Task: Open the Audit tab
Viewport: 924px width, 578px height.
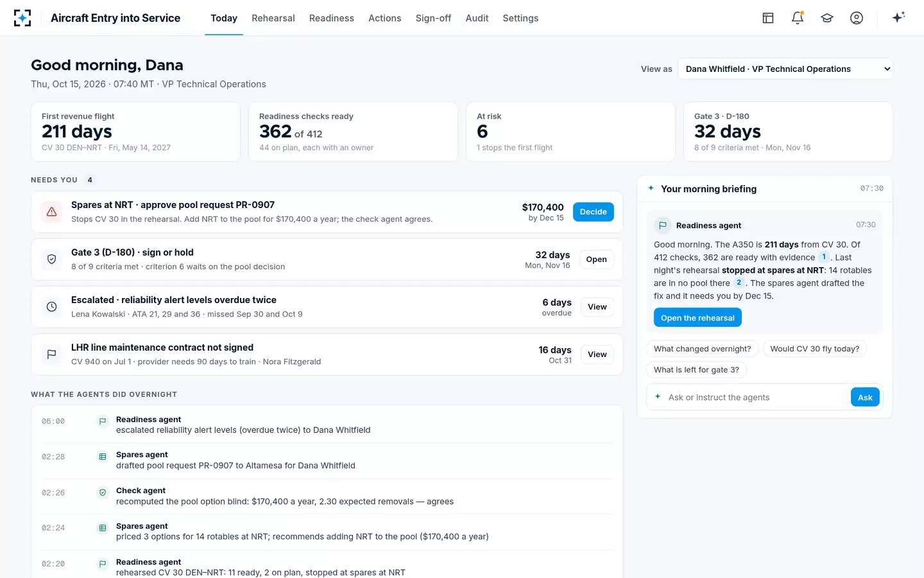Action: [477, 18]
